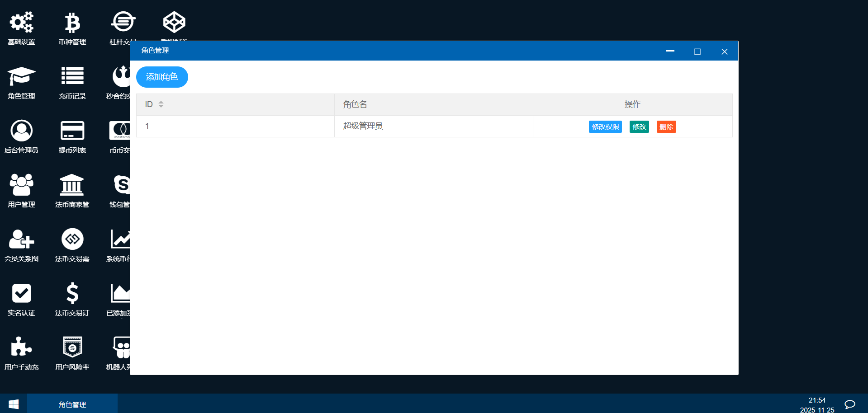Open 实名认证 checkmark icon
Viewport: 868px width, 413px height.
point(21,293)
